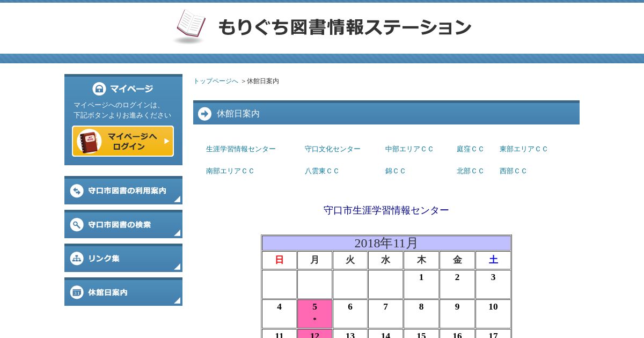
Task: Select 北部ＣＣ link
Action: tap(471, 171)
